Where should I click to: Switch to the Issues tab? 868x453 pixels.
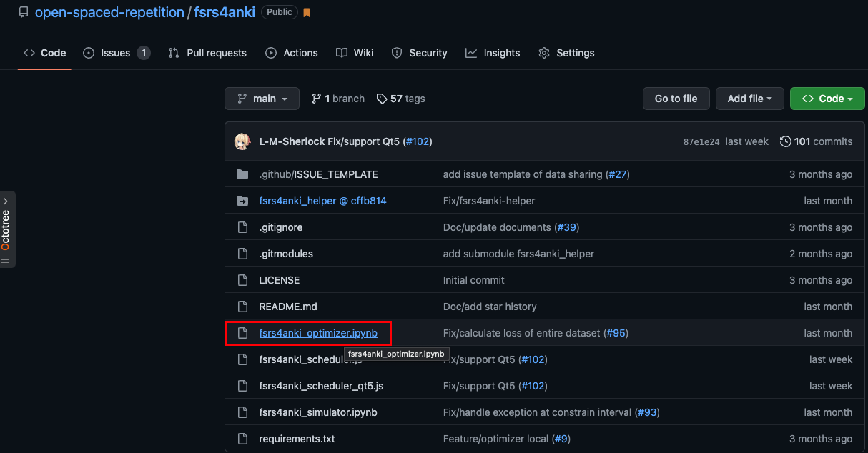pos(116,53)
